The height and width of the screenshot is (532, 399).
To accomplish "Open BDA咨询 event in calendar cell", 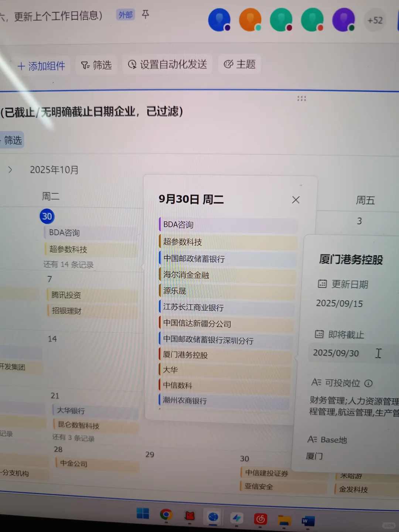I will point(91,233).
